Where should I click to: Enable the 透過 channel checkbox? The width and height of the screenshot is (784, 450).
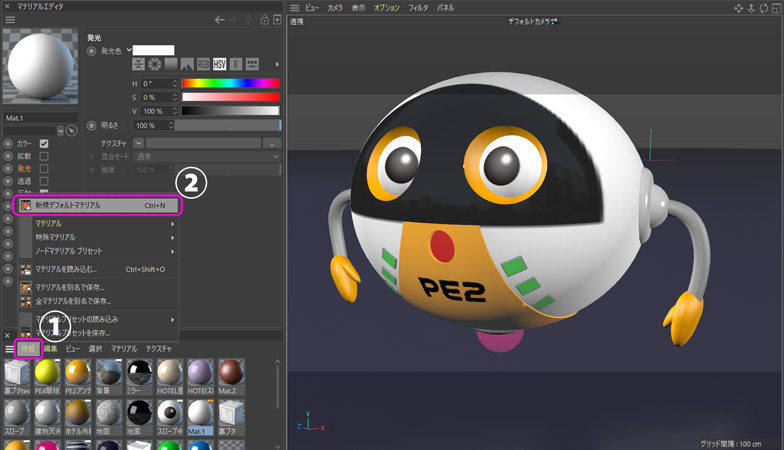tap(44, 181)
